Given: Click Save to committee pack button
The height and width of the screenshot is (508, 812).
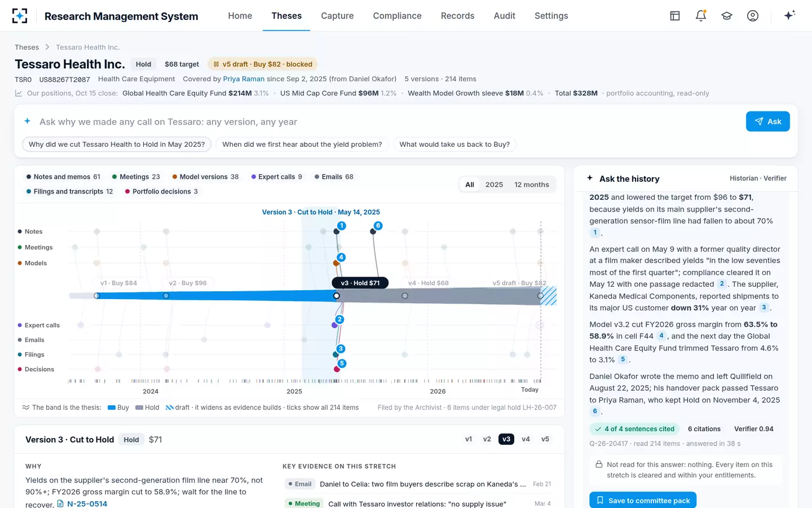Looking at the screenshot, I should (643, 500).
